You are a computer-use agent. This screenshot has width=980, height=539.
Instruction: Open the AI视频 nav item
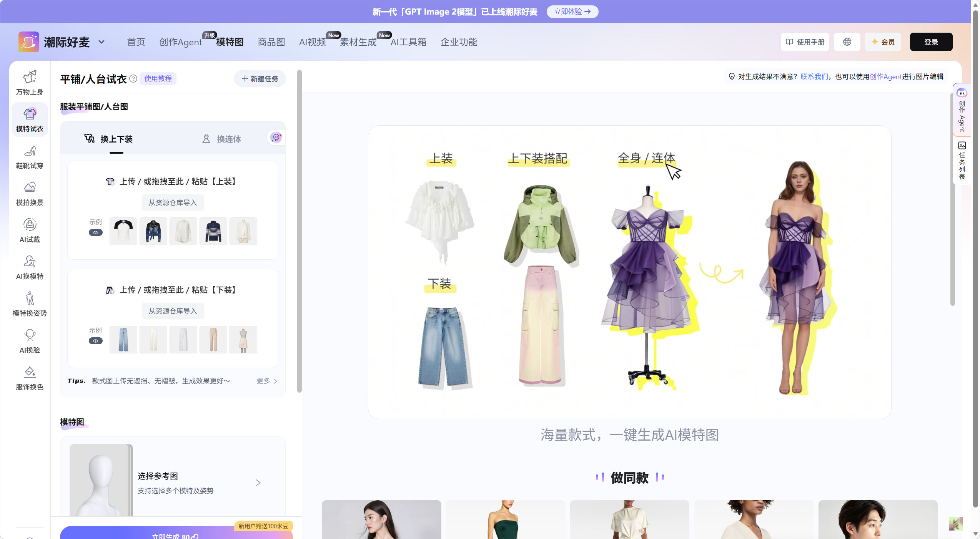(x=313, y=42)
